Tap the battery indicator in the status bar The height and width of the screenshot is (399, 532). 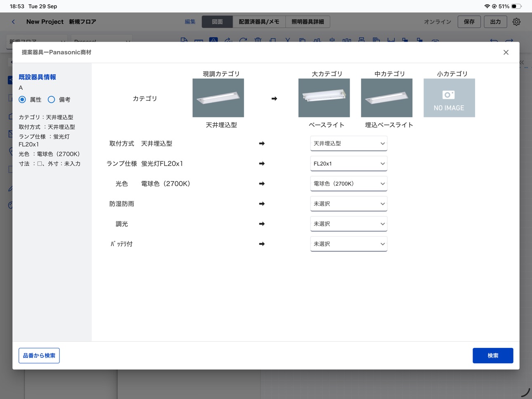[516, 6]
